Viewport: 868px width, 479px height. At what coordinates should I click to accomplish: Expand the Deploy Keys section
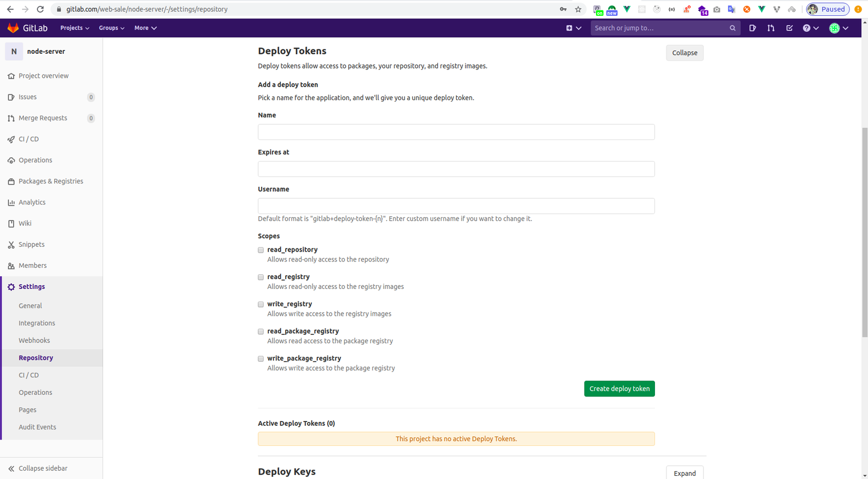coord(684,473)
